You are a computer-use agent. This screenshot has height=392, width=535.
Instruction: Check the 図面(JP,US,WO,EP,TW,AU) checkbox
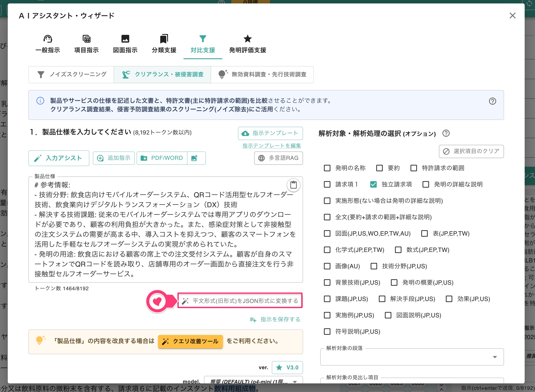(x=327, y=234)
